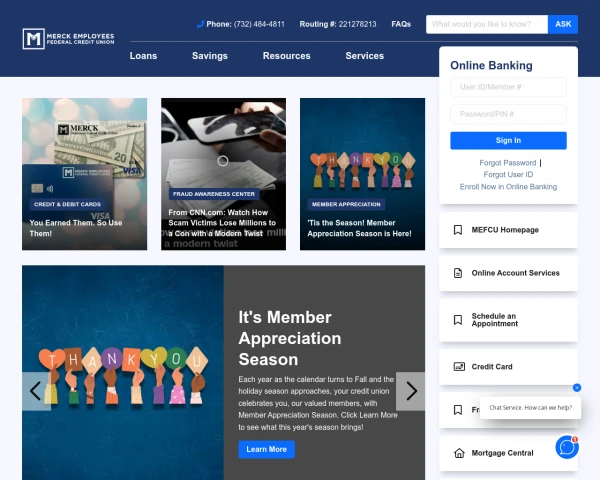Expand the Savings navigation menu
Viewport: 600px width, 480px height.
210,56
